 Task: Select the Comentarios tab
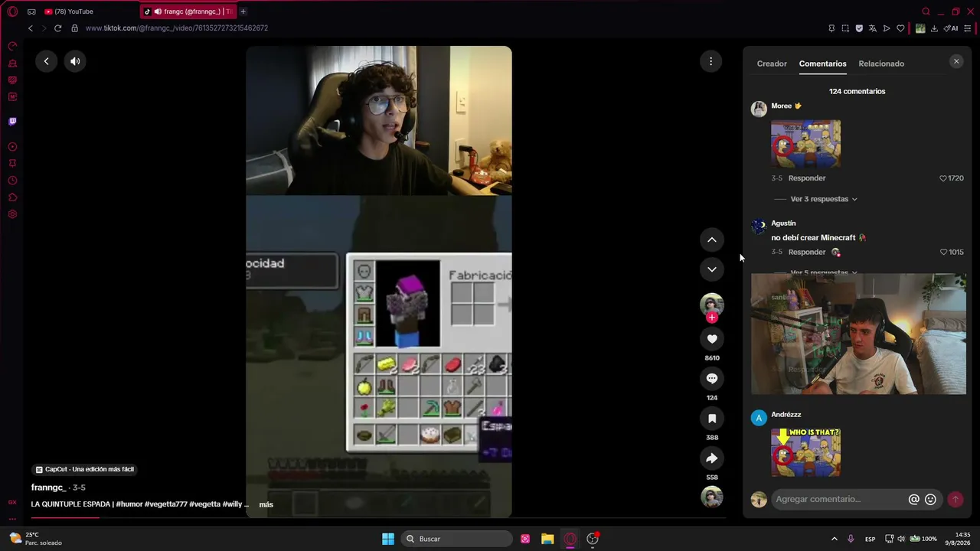pos(822,64)
